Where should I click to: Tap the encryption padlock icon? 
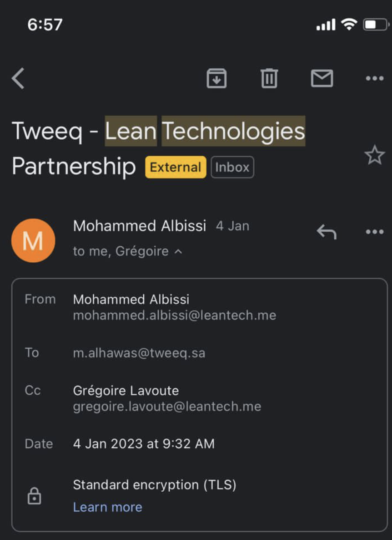pyautogui.click(x=34, y=496)
